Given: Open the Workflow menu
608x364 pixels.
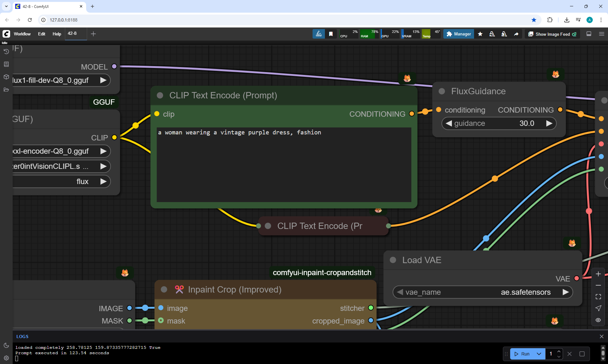Looking at the screenshot, I should click(x=22, y=34).
